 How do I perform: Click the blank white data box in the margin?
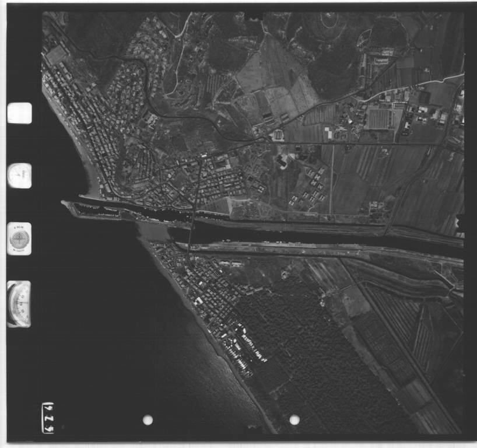point(19,113)
